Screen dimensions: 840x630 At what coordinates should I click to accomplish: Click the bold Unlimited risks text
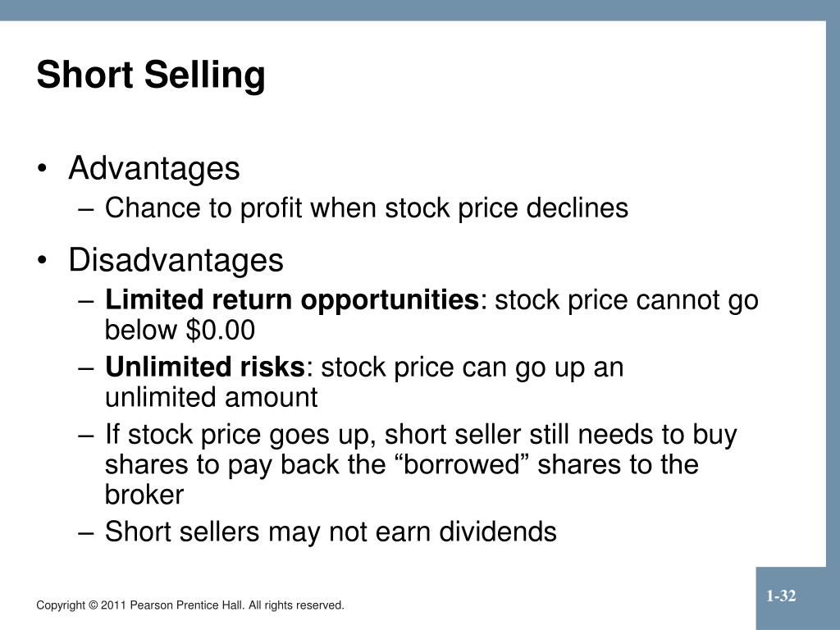click(205, 367)
